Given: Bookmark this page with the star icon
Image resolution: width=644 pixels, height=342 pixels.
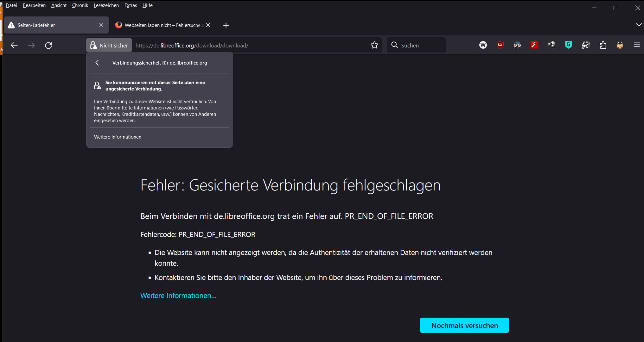Looking at the screenshot, I should (374, 45).
